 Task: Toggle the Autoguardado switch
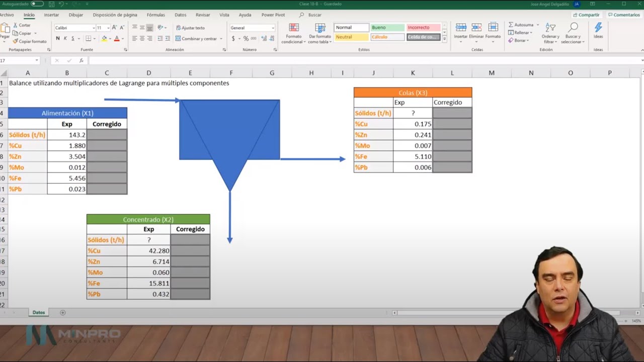click(x=37, y=4)
